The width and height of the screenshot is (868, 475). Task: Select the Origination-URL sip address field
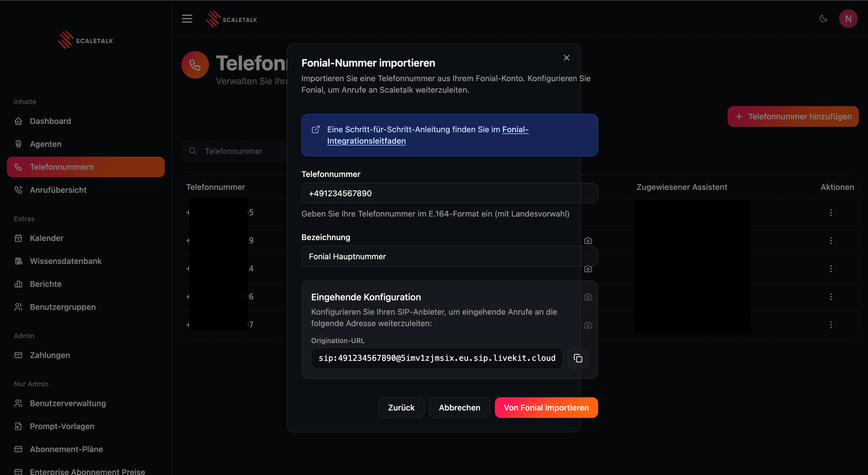(437, 358)
